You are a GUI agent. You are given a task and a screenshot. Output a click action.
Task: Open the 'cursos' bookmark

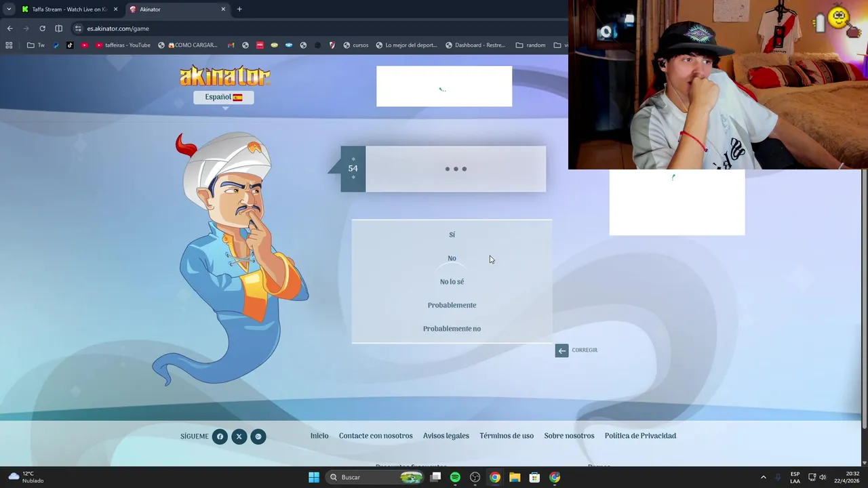pos(356,45)
